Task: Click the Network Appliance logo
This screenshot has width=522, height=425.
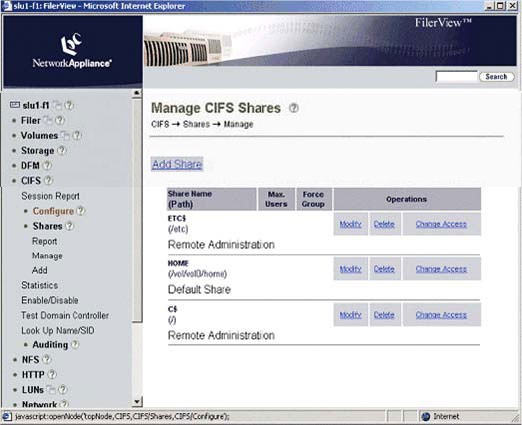Action: click(72, 51)
